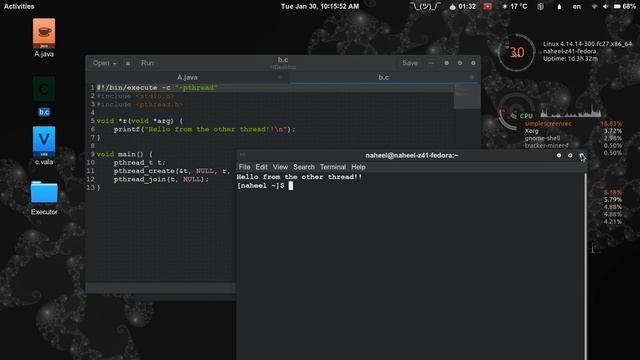Click the shebang line 1 in the editor
This screenshot has height=360, width=640.
click(157, 88)
